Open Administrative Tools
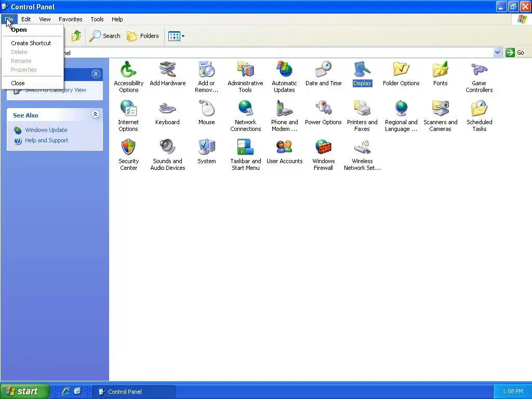Image resolution: width=532 pixels, height=399 pixels. pos(245,77)
